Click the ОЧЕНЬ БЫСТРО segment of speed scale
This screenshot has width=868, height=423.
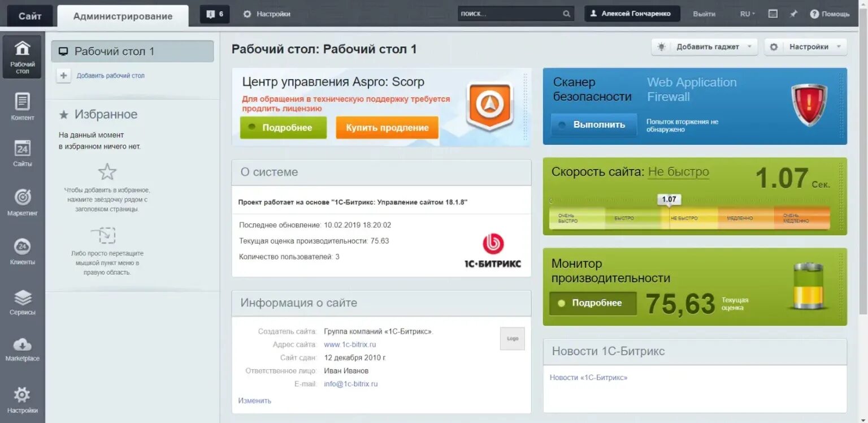click(576, 218)
